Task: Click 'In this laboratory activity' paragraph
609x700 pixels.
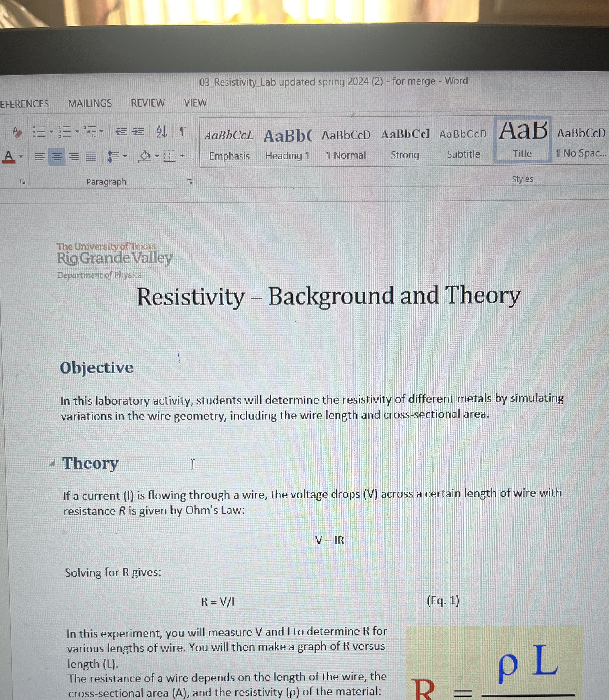Action: (x=312, y=407)
